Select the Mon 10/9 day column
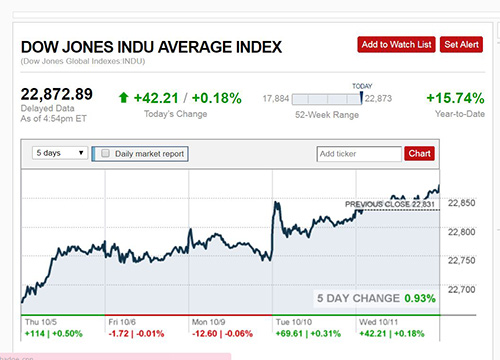Screen dimensions: 500x360 230,328
